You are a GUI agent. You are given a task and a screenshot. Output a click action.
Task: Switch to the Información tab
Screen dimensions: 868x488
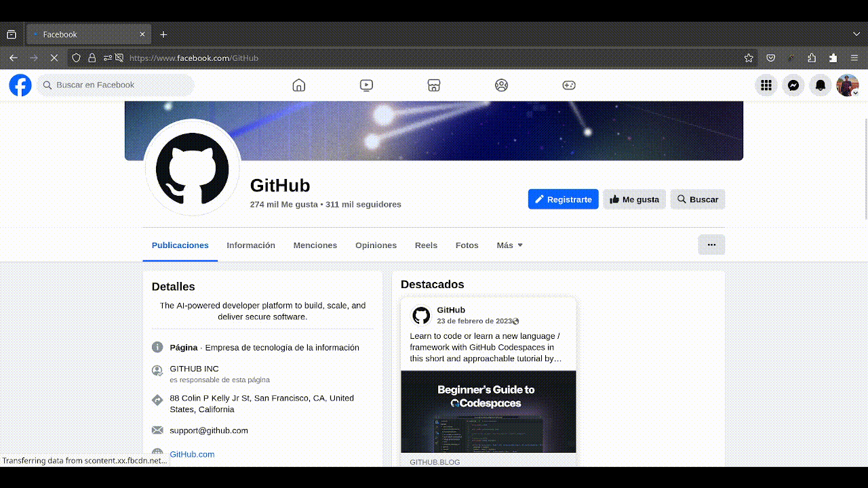click(x=251, y=245)
